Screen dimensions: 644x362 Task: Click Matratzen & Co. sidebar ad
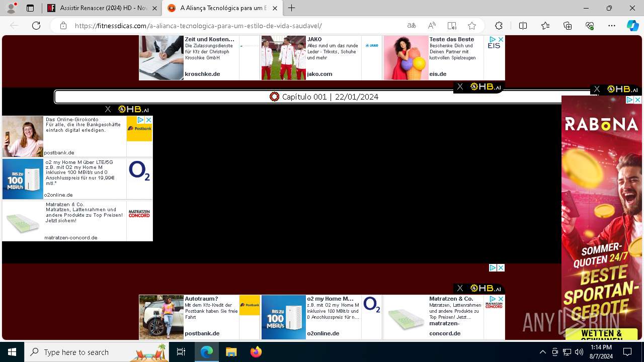pos(77,221)
